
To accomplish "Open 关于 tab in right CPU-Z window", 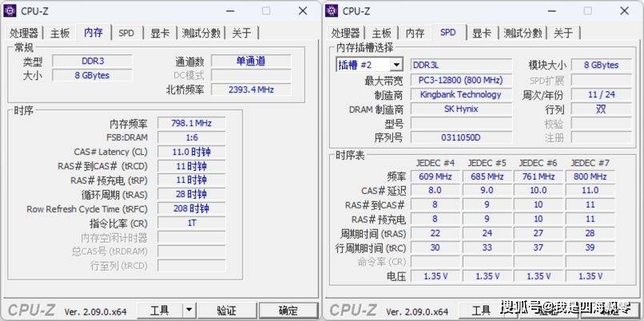I will point(563,34).
